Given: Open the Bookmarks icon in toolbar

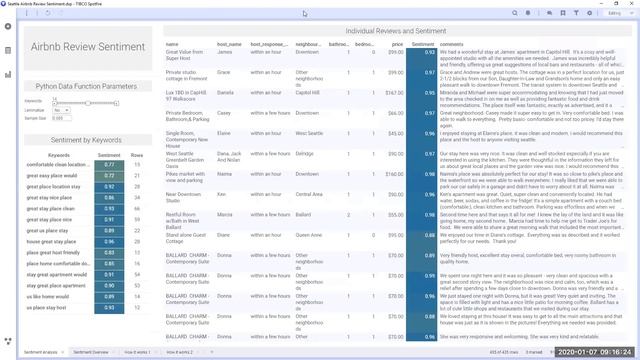Looking at the screenshot, I should (563, 13).
